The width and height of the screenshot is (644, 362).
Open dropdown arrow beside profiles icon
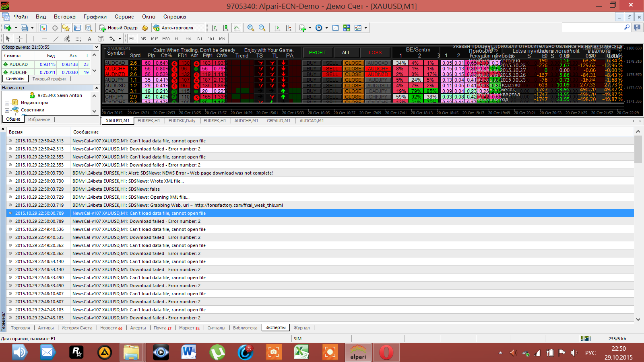32,28
